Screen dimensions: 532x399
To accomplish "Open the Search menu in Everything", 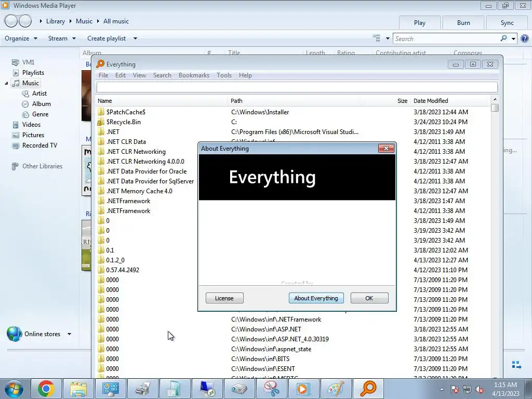I will (162, 75).
